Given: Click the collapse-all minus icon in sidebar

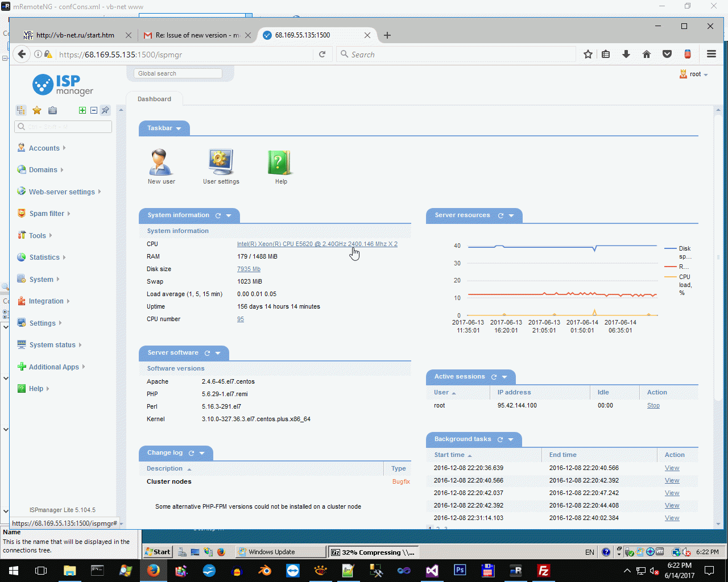Looking at the screenshot, I should (94, 110).
